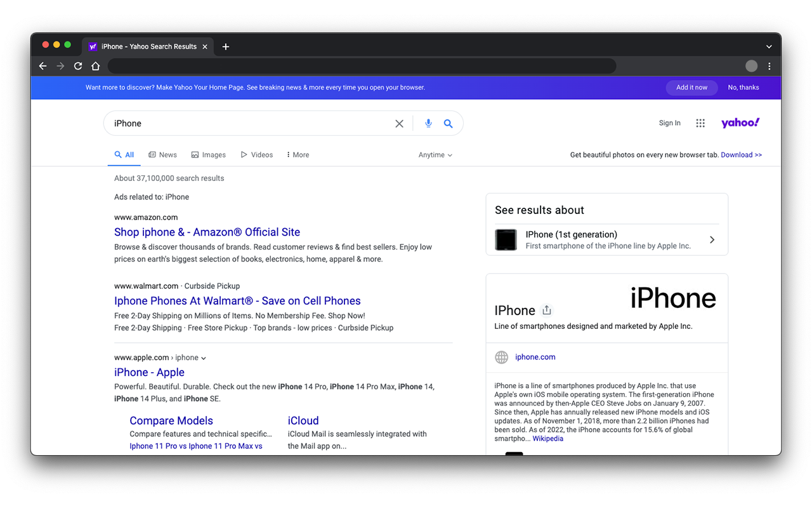Clear the search box with X icon
Viewport: 812px width, 508px height.
point(399,124)
